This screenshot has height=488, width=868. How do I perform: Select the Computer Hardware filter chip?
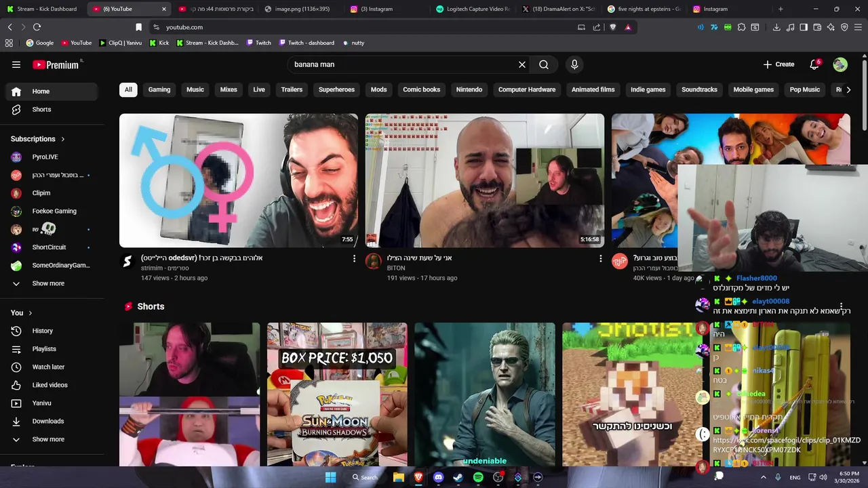click(x=527, y=89)
